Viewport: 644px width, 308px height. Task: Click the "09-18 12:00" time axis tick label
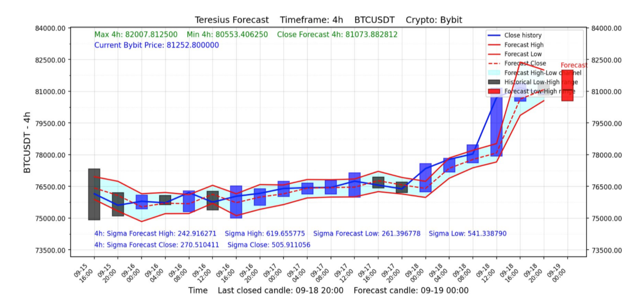tap(485, 273)
